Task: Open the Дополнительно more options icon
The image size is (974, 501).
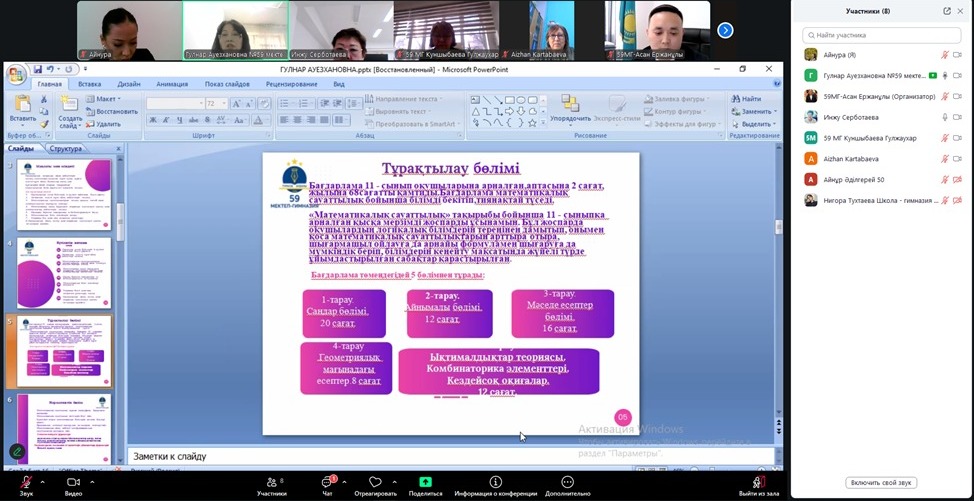Action: tap(568, 482)
